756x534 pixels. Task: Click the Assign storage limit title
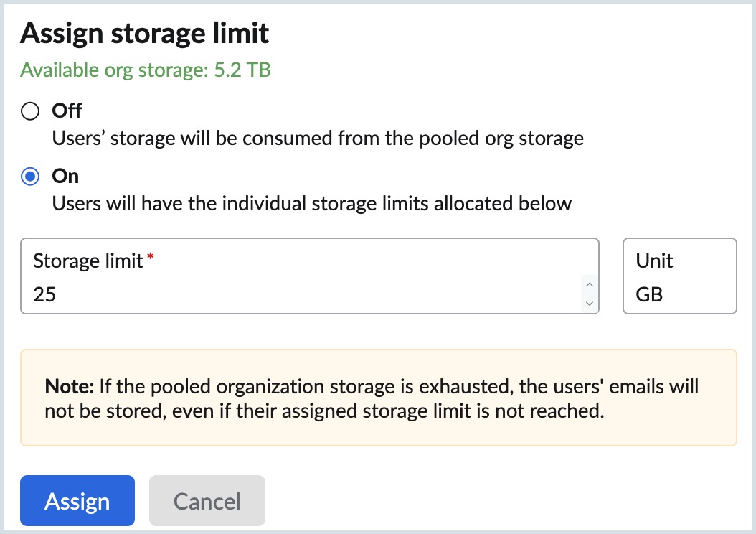pyautogui.click(x=145, y=32)
